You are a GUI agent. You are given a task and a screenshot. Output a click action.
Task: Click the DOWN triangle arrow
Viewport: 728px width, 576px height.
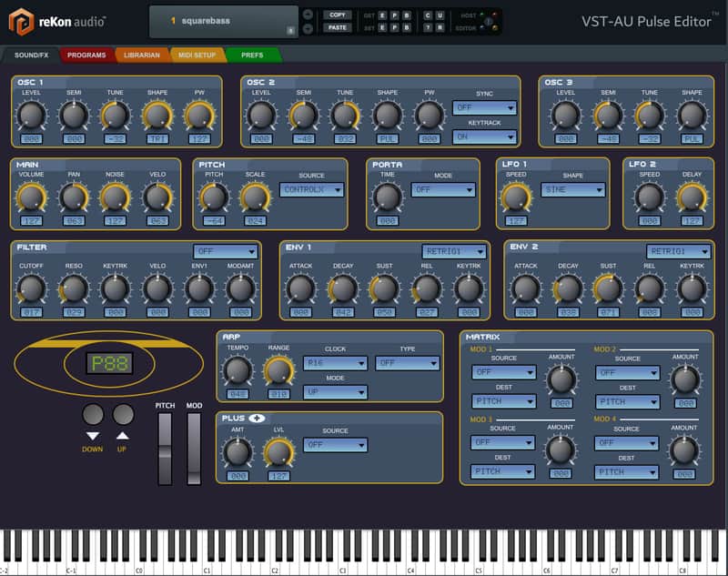click(93, 436)
